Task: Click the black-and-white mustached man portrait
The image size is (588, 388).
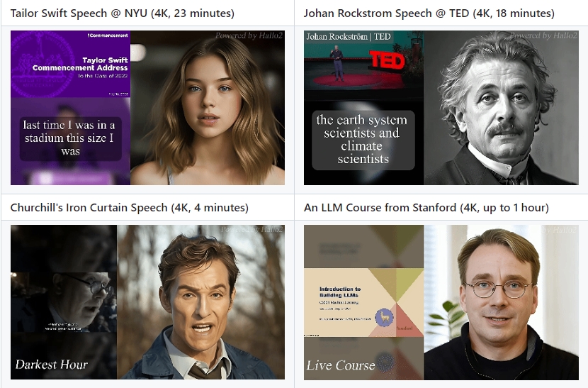Action: click(501, 108)
